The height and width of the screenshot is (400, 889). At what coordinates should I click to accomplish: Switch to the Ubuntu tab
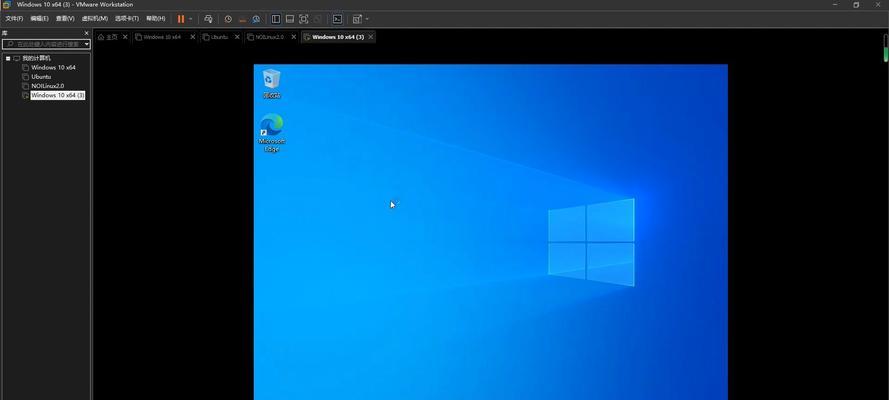click(216, 37)
